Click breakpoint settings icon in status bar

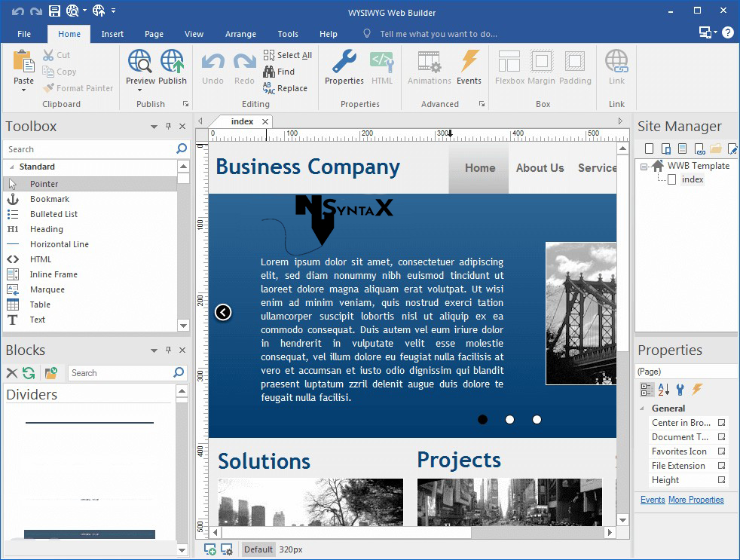click(x=227, y=549)
